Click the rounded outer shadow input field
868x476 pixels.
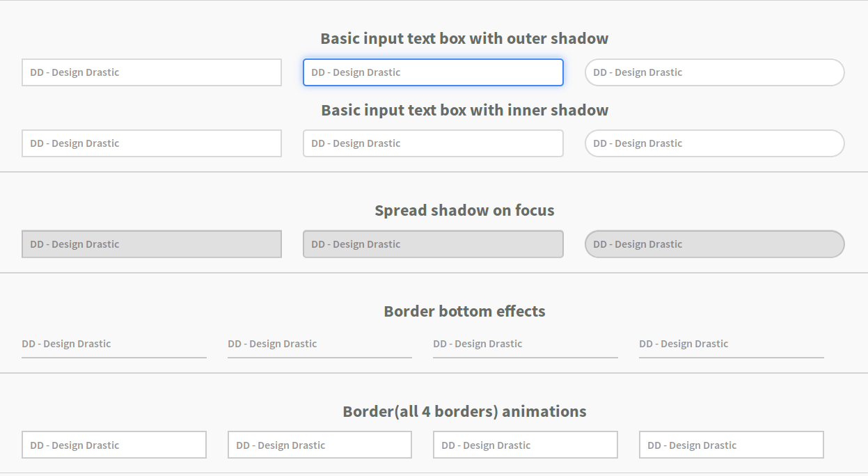(713, 72)
